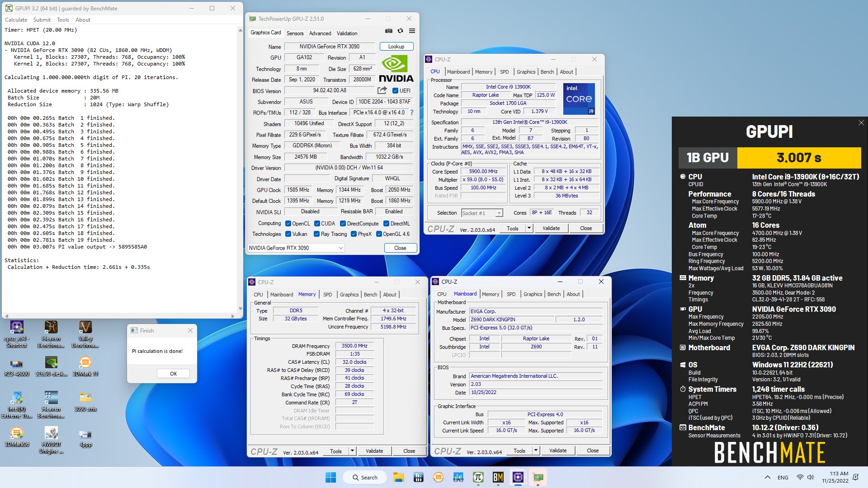
Task: Click Validate in the CPU-Z CPU window
Action: [x=551, y=228]
